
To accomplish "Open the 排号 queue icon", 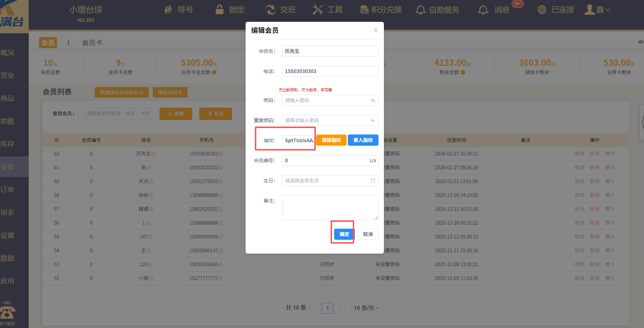I will tap(168, 10).
